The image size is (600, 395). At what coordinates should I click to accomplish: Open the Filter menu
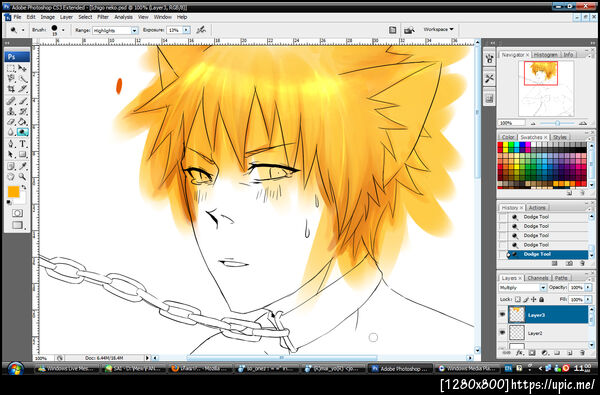[x=103, y=17]
